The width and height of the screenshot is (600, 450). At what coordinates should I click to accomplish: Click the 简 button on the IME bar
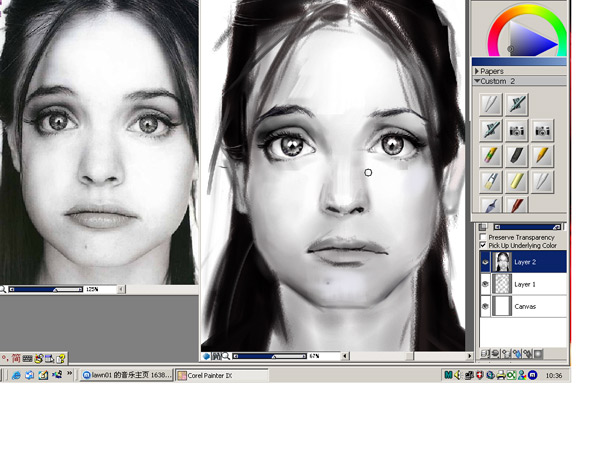pos(16,358)
